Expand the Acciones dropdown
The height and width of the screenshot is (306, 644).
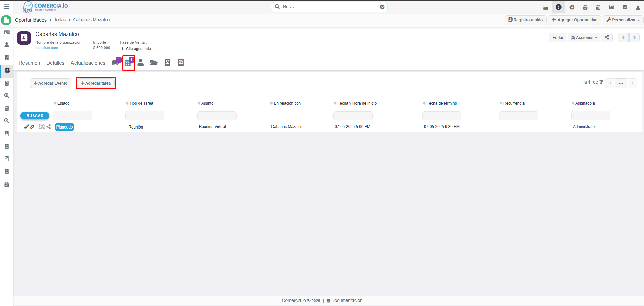pos(584,37)
